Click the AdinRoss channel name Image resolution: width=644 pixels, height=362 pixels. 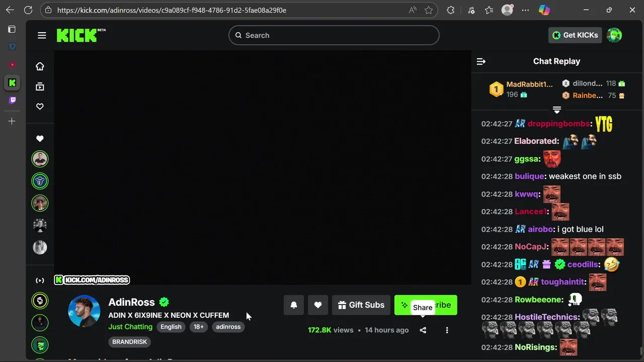pyautogui.click(x=131, y=302)
